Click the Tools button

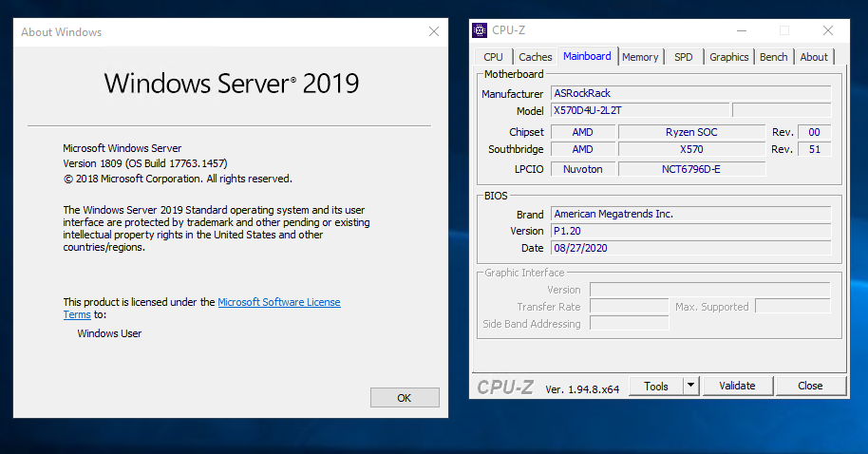point(656,386)
